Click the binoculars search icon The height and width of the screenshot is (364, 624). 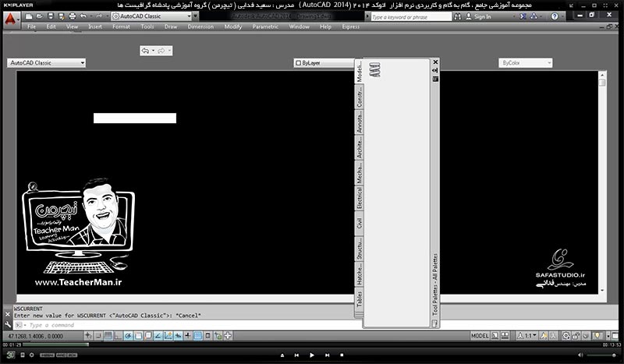(x=458, y=16)
